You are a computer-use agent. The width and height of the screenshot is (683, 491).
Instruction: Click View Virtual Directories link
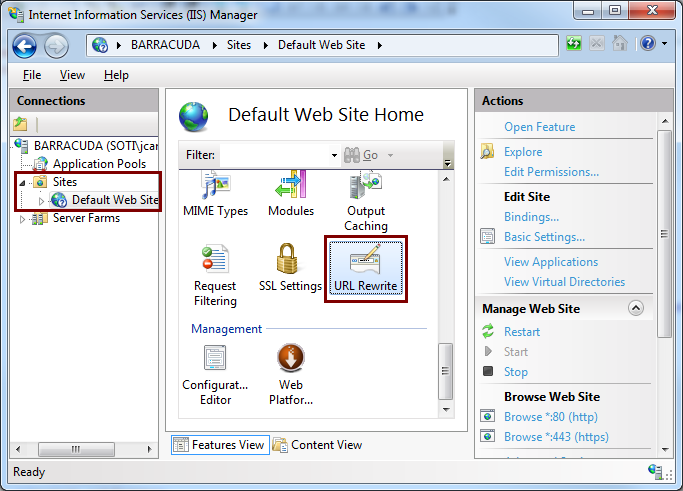coord(564,281)
